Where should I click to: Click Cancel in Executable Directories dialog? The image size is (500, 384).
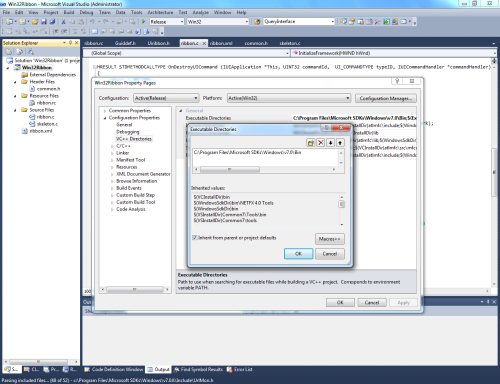[330, 254]
